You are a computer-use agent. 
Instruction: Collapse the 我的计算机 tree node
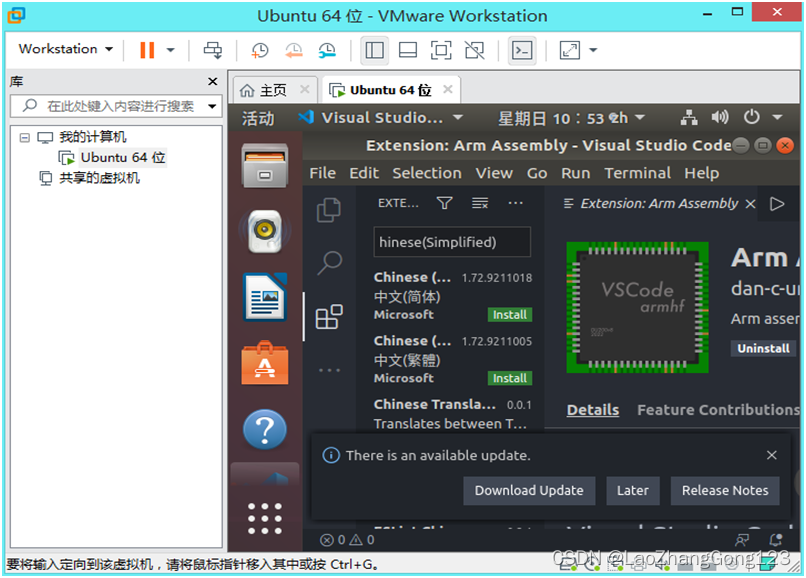[x=27, y=137]
